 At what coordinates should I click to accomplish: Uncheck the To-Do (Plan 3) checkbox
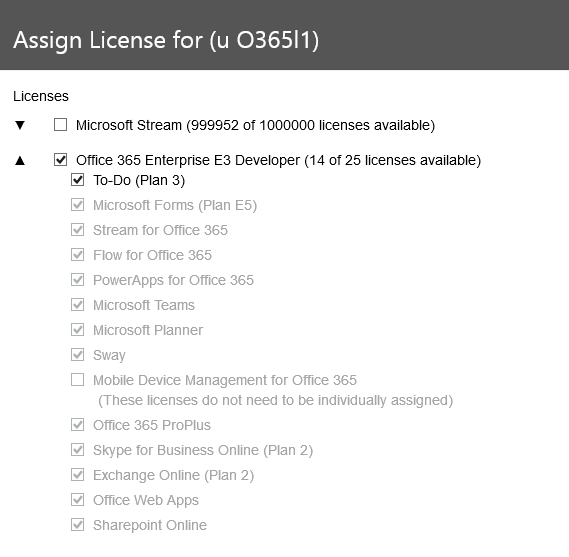tap(77, 180)
